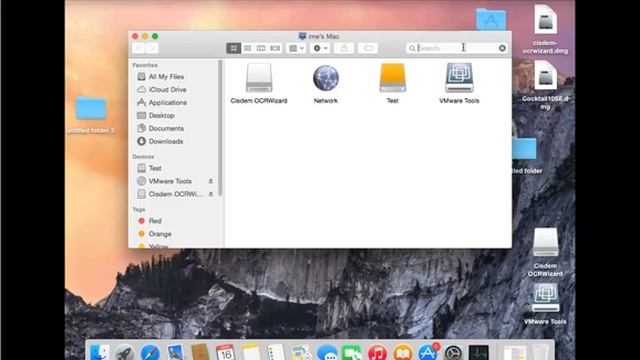
Task: Open App Store from the Dock
Action: [x=428, y=352]
